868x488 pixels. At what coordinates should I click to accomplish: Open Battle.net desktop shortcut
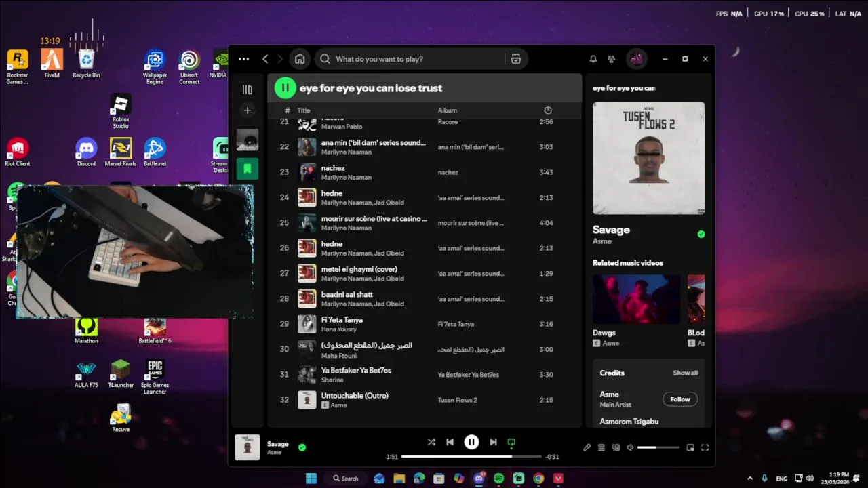[155, 152]
